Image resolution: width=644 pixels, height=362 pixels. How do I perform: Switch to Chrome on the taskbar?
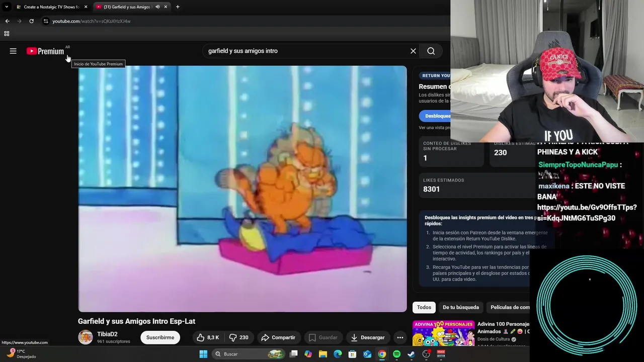[382, 354]
